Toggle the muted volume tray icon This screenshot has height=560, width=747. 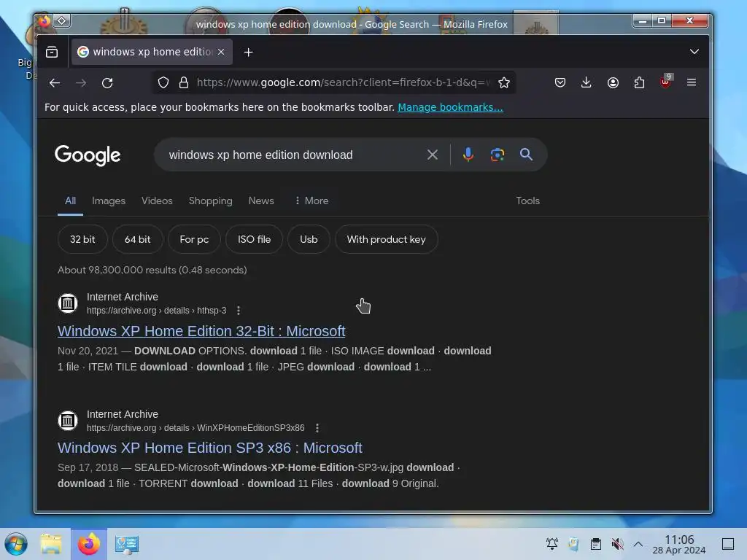(x=617, y=544)
